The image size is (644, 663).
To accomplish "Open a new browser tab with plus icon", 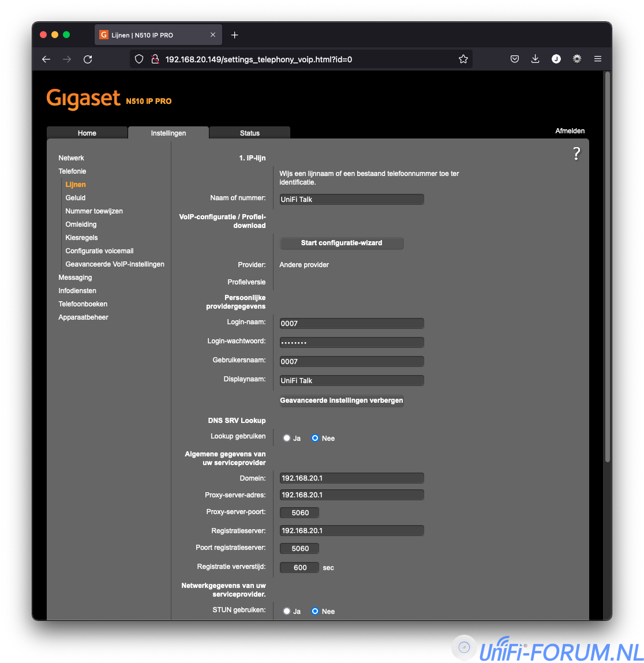I will 234,35.
